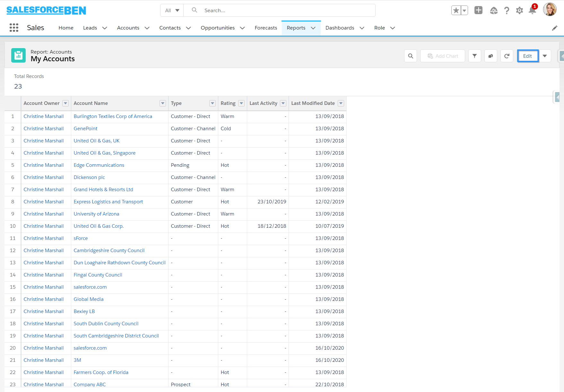Open the Rating column menu arrow
Viewport: 564px width, 392px height.
click(241, 103)
